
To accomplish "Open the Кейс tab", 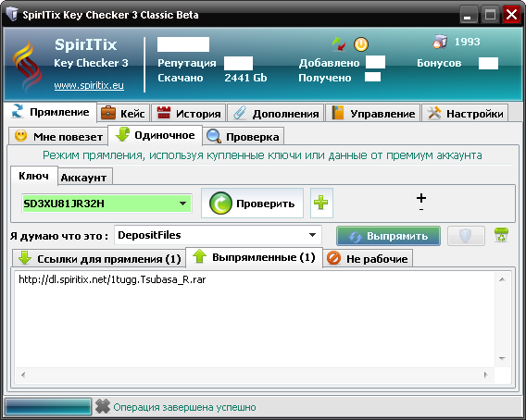I will [123, 113].
